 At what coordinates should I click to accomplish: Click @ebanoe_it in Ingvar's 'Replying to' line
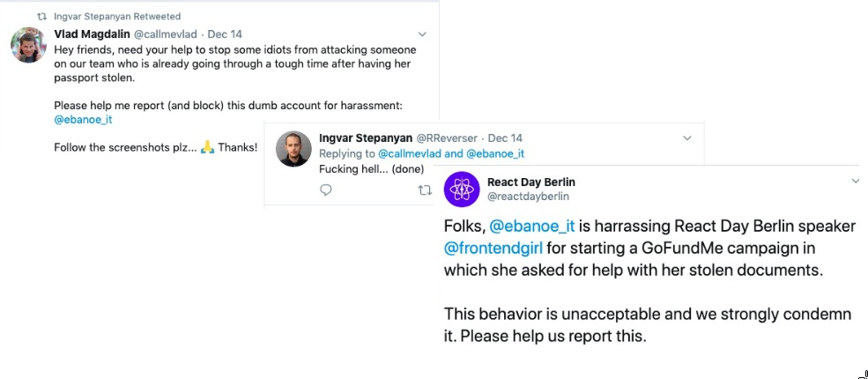tap(495, 153)
